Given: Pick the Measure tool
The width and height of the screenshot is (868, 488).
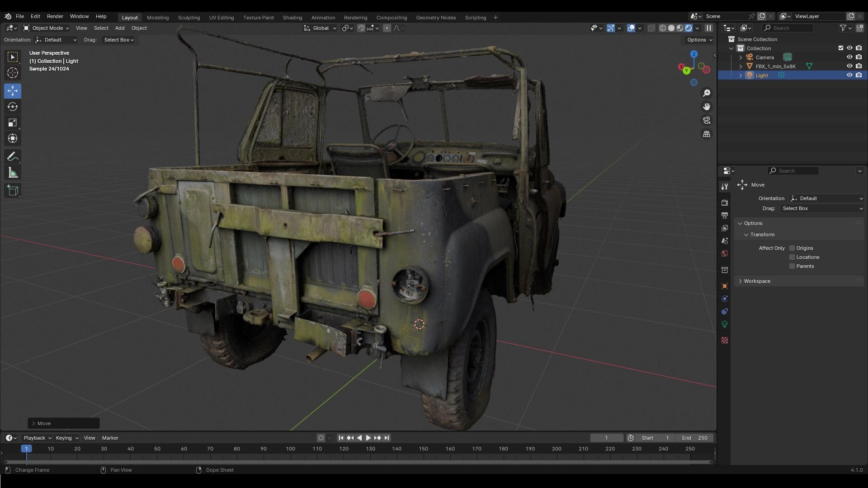Looking at the screenshot, I should (13, 173).
